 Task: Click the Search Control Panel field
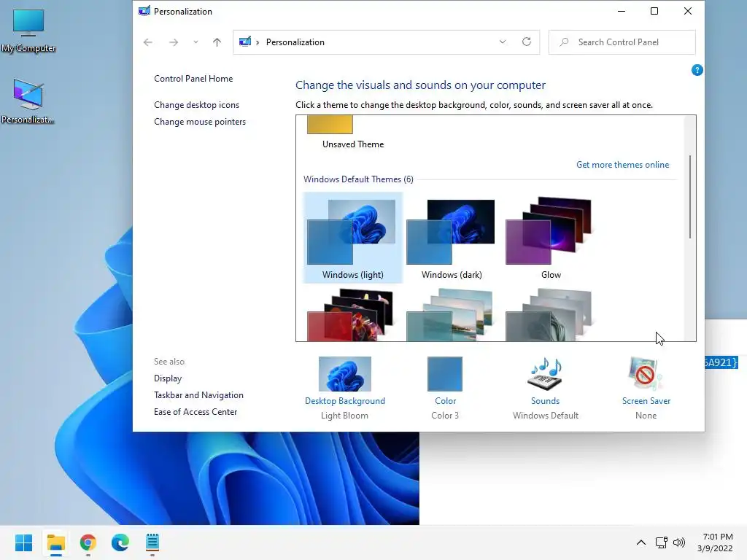pyautogui.click(x=622, y=42)
